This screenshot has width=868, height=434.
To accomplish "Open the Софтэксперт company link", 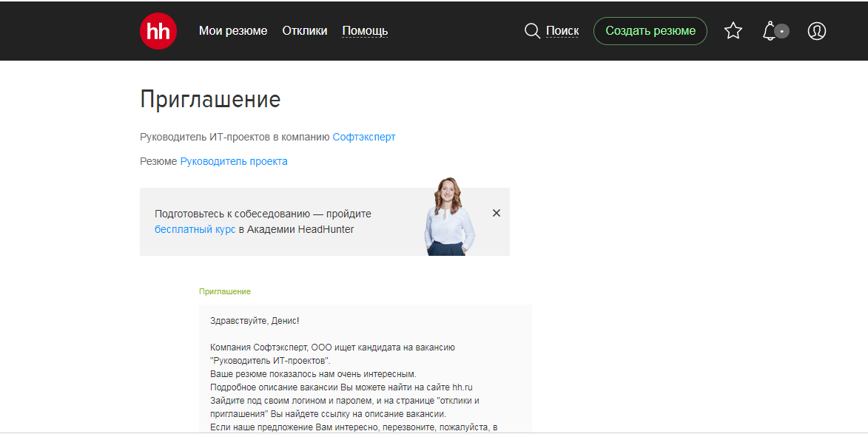I will point(363,137).
